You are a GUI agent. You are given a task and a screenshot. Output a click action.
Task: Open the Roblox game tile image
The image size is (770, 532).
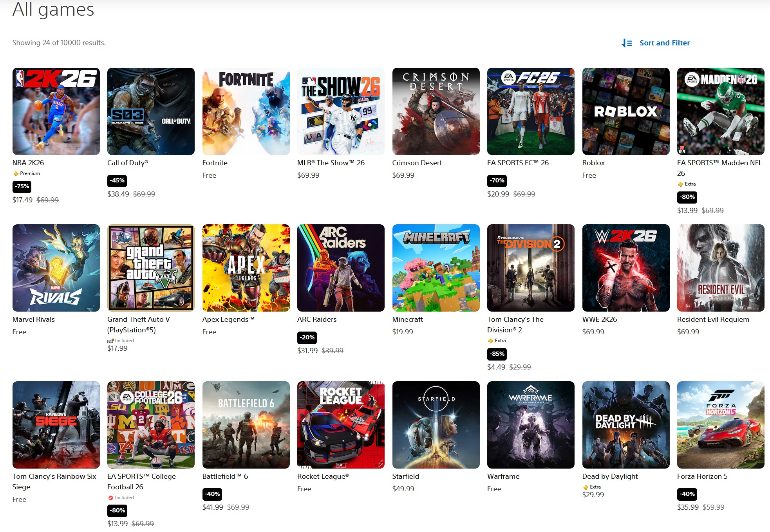click(x=625, y=111)
